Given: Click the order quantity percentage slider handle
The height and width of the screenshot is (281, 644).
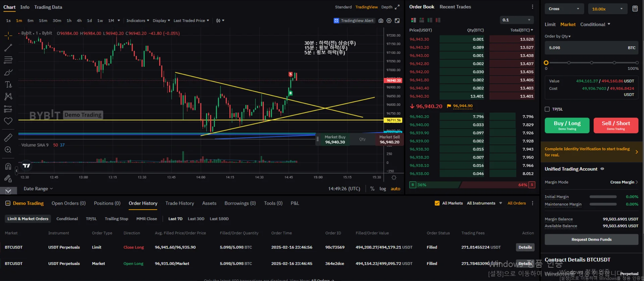Looking at the screenshot, I should coord(546,63).
